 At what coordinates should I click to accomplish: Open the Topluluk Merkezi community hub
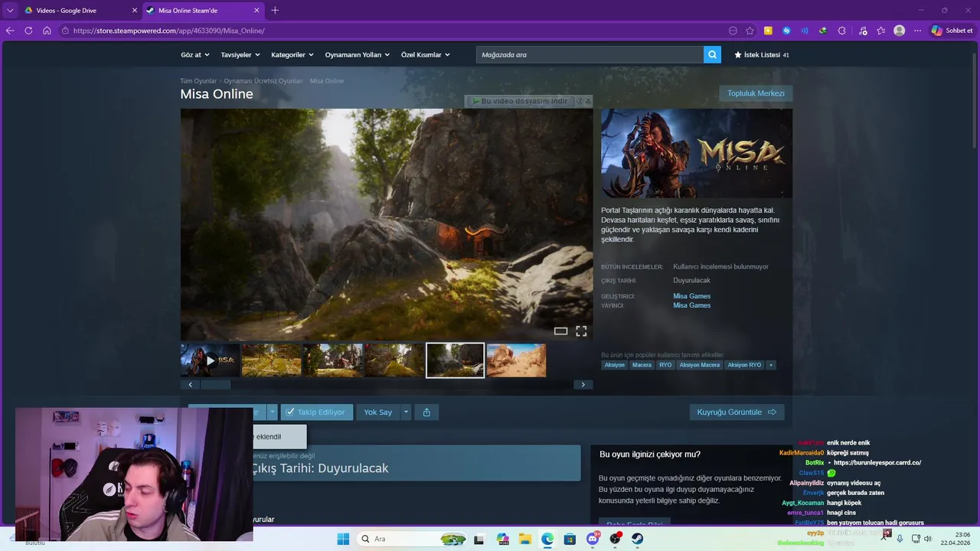click(x=756, y=93)
